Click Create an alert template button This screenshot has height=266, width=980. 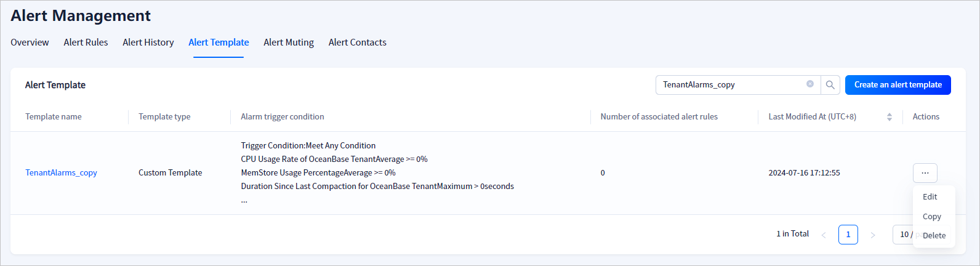pos(898,85)
